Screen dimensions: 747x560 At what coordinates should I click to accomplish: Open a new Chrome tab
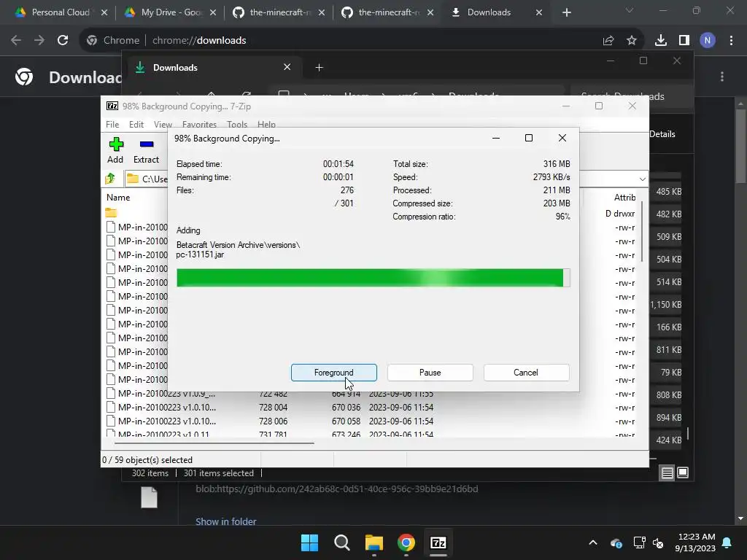(566, 12)
